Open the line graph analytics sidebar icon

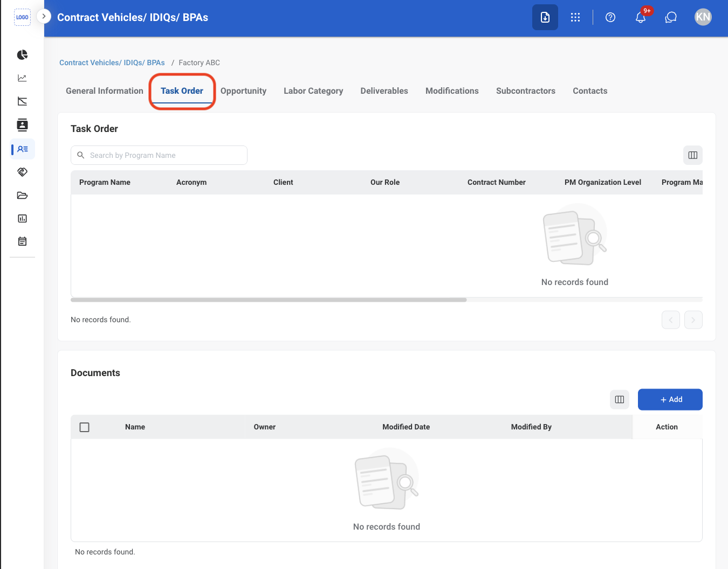pos(22,78)
